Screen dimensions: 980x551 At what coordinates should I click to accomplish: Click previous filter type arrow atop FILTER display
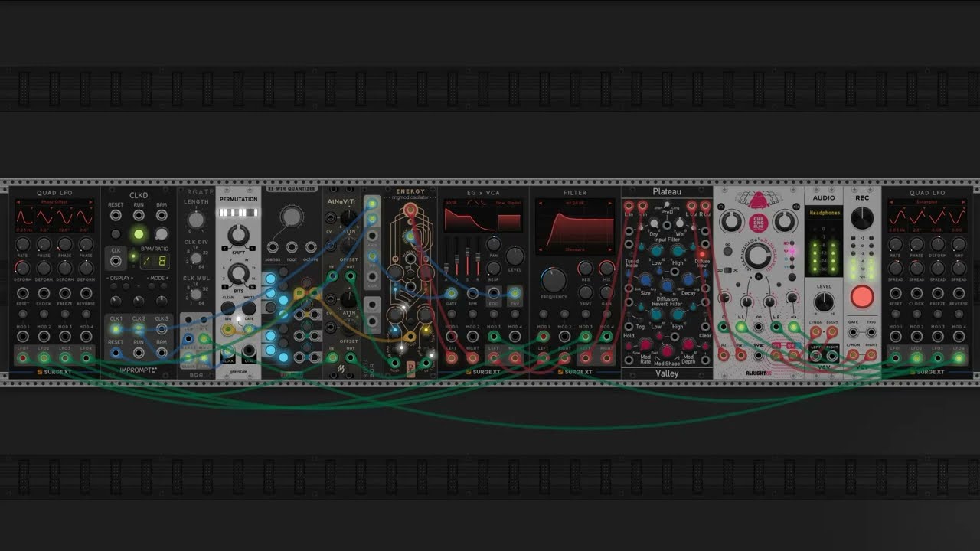click(x=539, y=203)
